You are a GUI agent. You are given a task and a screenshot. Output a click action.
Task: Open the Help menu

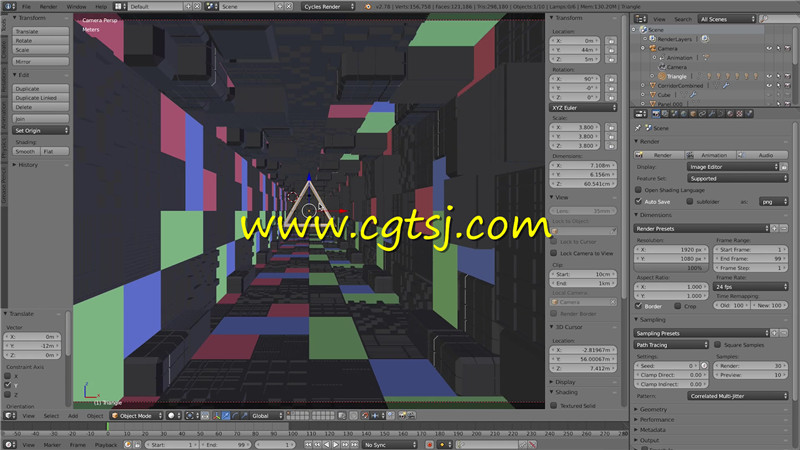click(101, 7)
